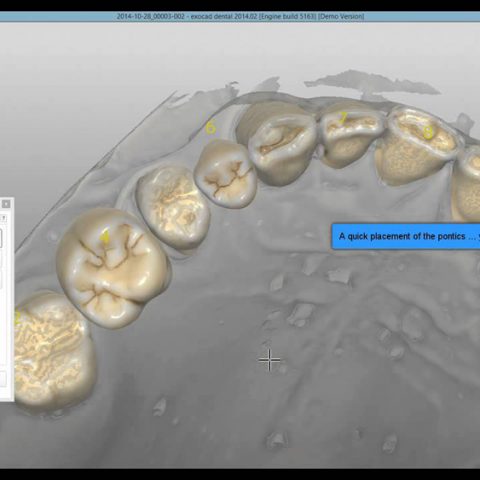Click the exocad dental window title bar
The height and width of the screenshot is (480, 480).
click(240, 16)
